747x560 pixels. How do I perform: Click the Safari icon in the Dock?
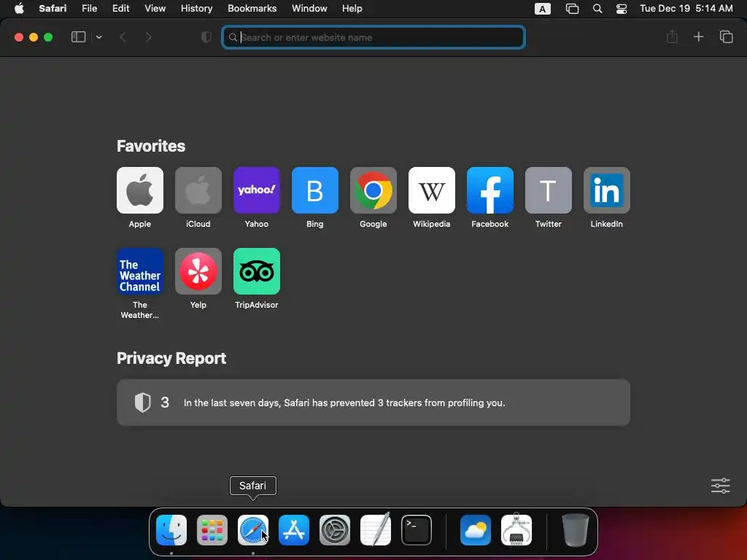253,530
